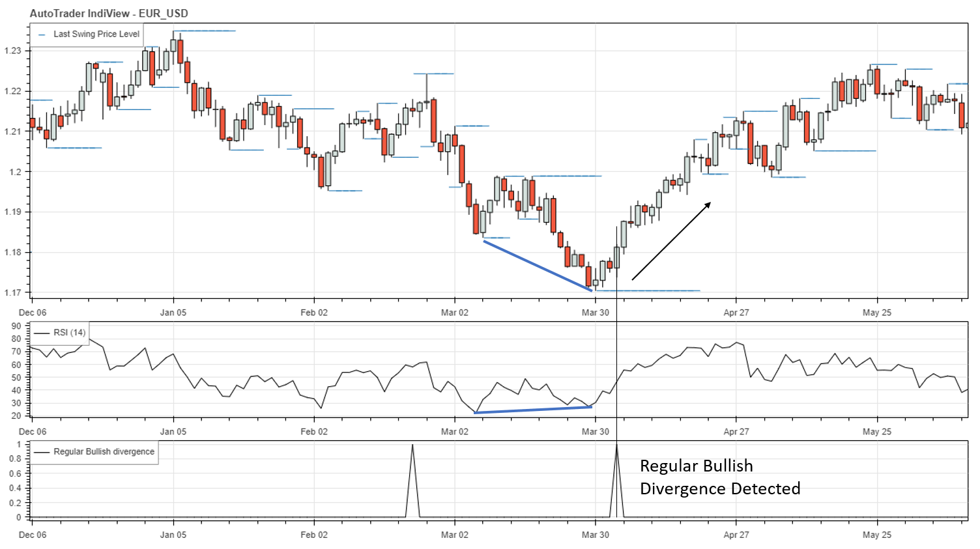Viewport: 980px width, 549px height.
Task: Click Apr 27 label under the candlestick chart
Action: (736, 313)
